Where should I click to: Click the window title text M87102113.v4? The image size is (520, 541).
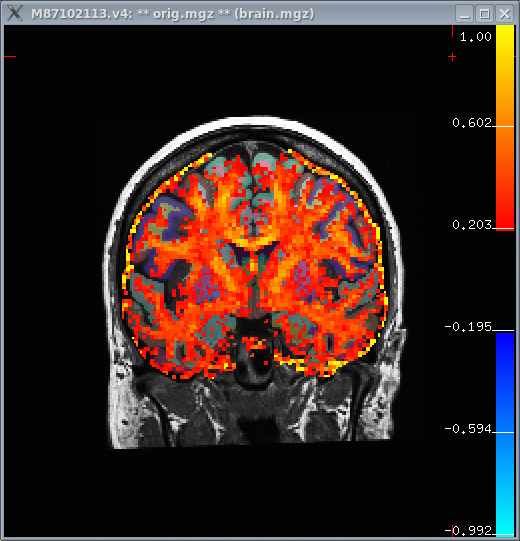coord(78,14)
